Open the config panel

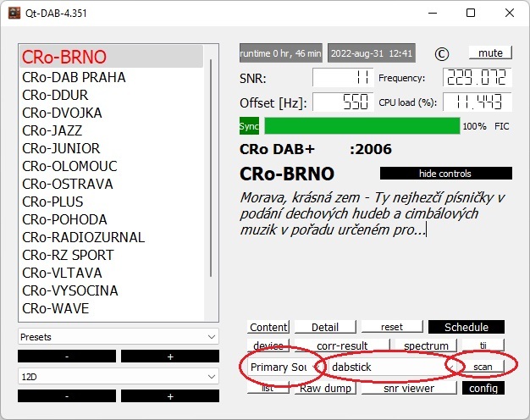click(483, 388)
